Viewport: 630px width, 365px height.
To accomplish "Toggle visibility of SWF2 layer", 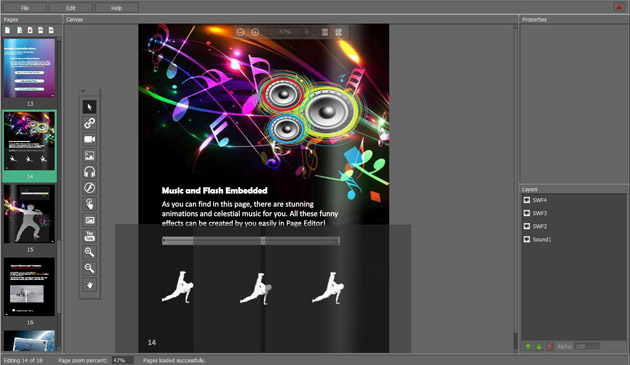I will point(527,226).
